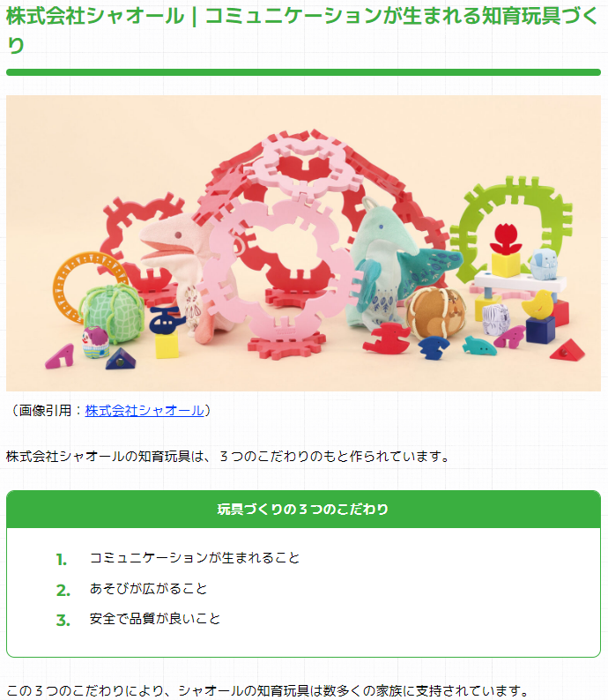608x700 pixels.
Task: Click the green horizontal divider bar
Action: coord(303,72)
